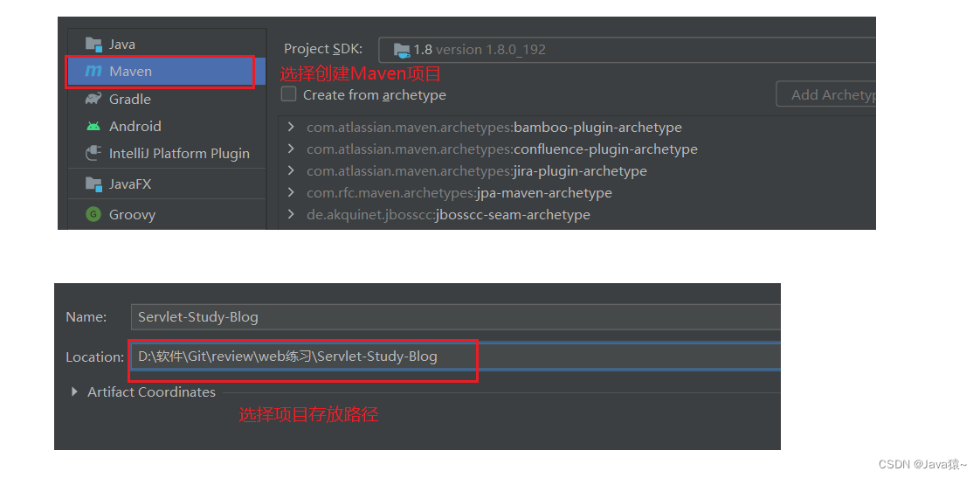
Task: Click the Location path input field
Action: point(456,357)
